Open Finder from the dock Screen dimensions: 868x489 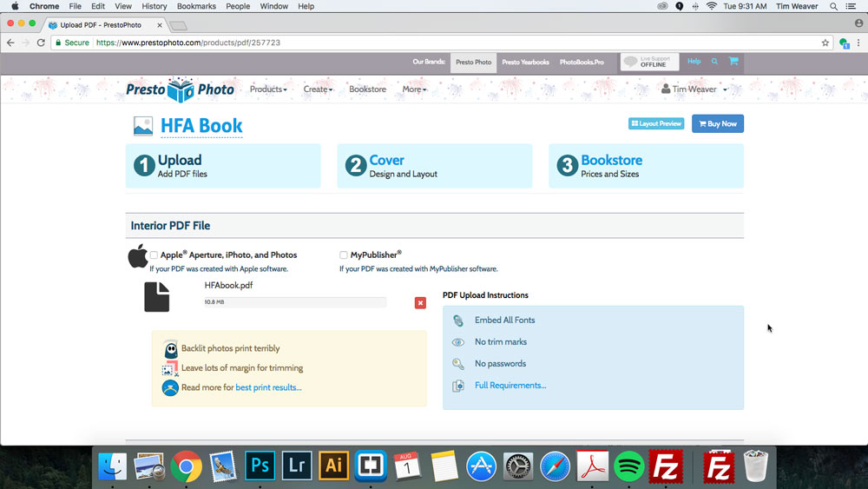click(112, 466)
